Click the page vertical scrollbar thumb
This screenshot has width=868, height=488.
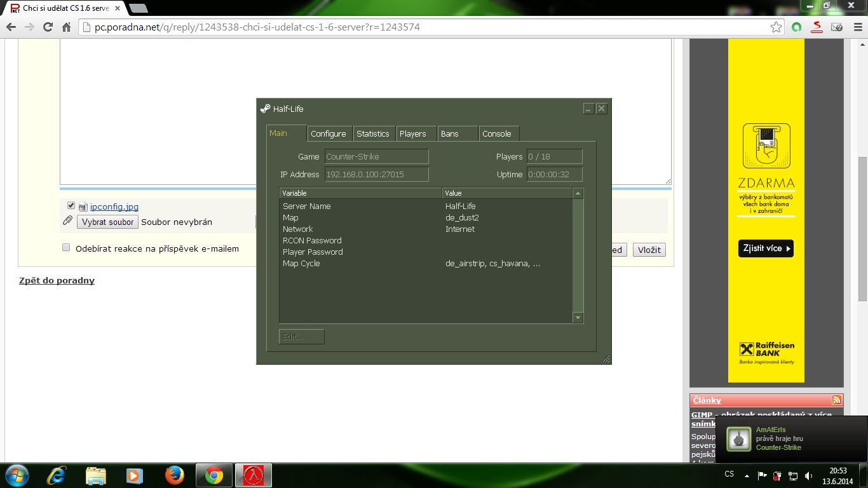862,229
